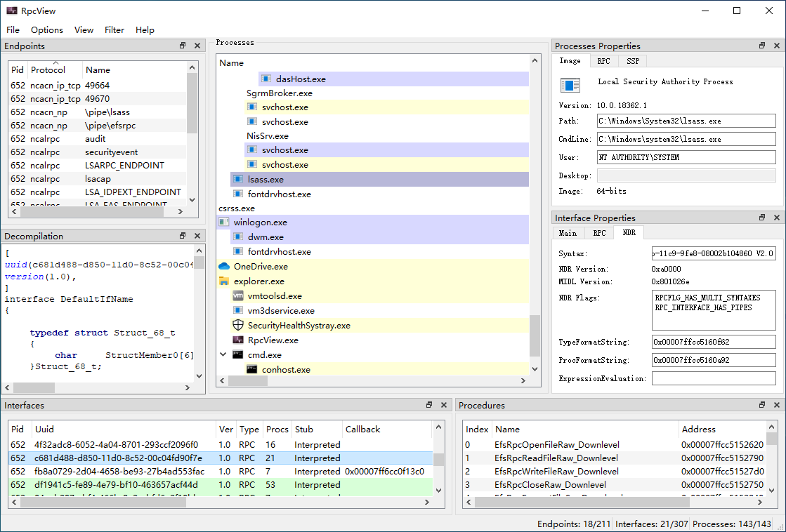Float the Procedures panel
Screen dimensions: 786x532
tap(762, 405)
